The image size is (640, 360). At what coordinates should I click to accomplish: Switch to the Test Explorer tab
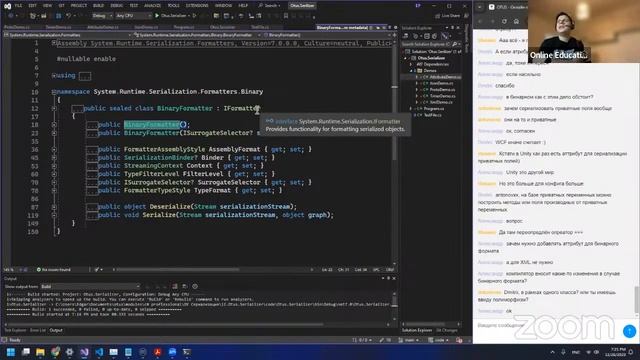coord(15,330)
